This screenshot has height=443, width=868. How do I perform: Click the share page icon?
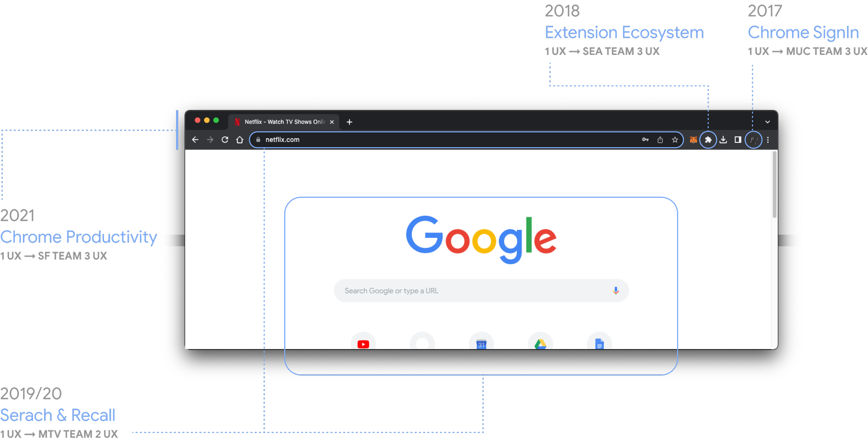coord(660,140)
